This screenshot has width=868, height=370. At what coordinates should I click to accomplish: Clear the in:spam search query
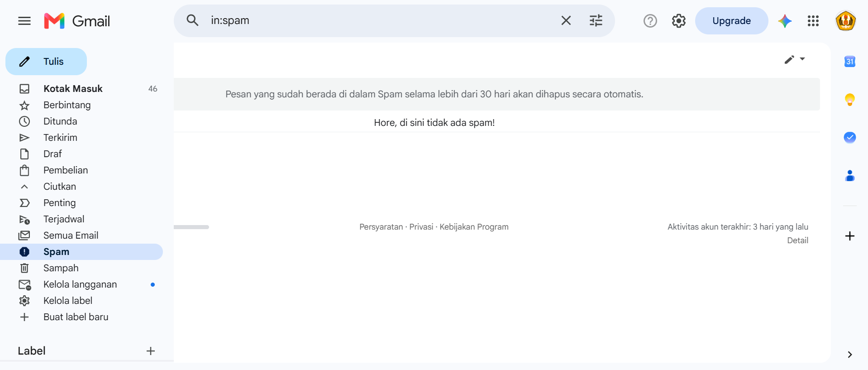566,20
